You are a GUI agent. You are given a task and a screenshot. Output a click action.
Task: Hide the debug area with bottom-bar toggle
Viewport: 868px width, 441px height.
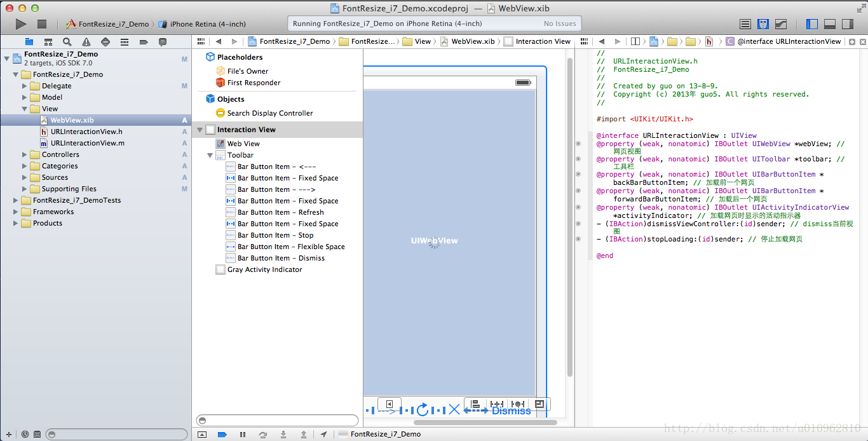[202, 435]
